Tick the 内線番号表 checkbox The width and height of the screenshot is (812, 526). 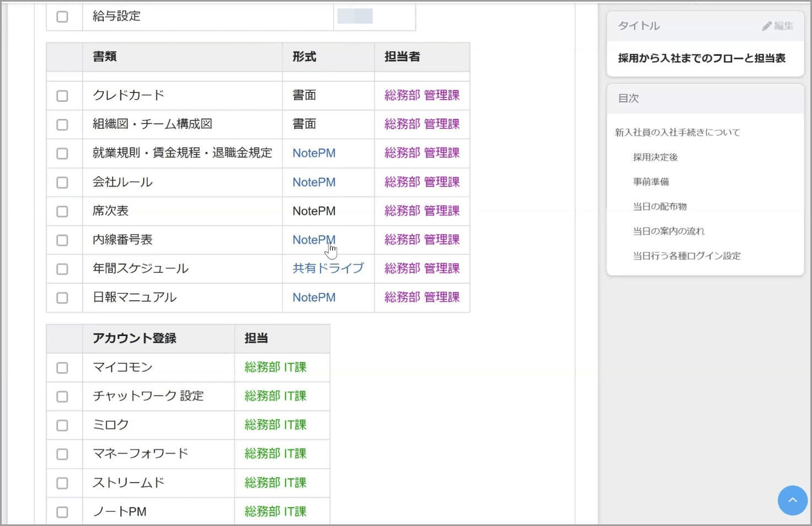(62, 240)
